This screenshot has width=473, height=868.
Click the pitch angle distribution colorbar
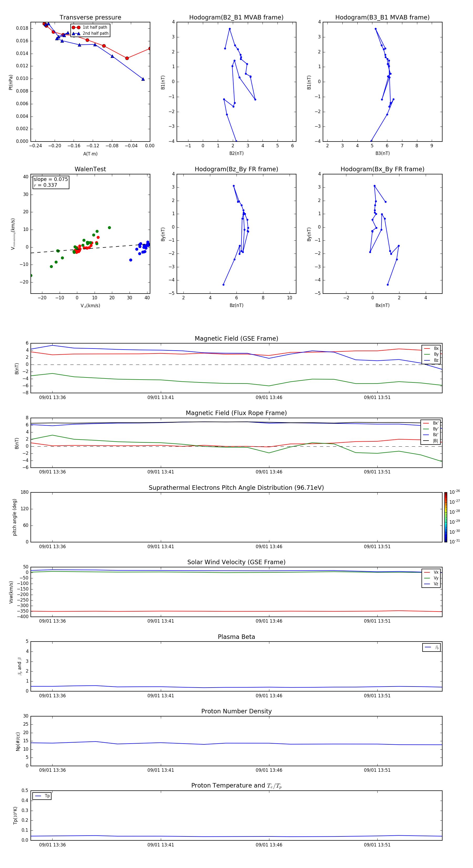tap(446, 517)
